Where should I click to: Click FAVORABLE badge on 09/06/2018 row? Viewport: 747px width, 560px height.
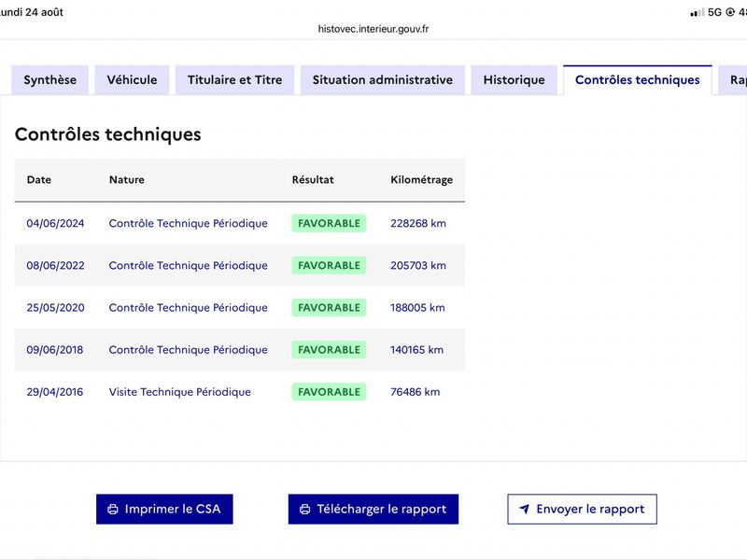[x=329, y=349]
